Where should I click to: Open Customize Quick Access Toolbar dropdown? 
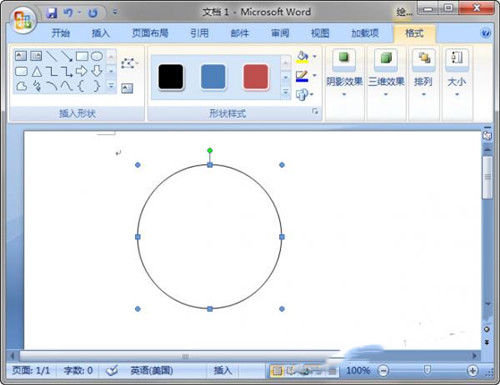tap(115, 13)
